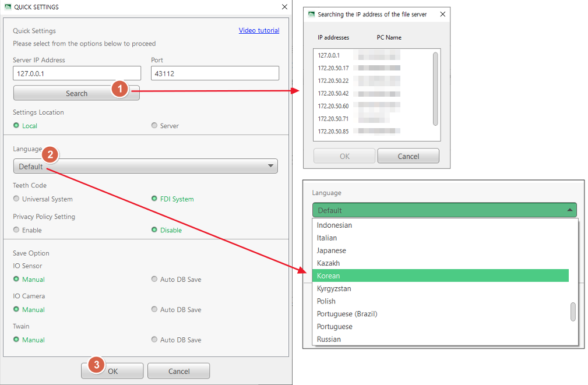Select Server settings location
The width and height of the screenshot is (588, 385).
click(165, 126)
